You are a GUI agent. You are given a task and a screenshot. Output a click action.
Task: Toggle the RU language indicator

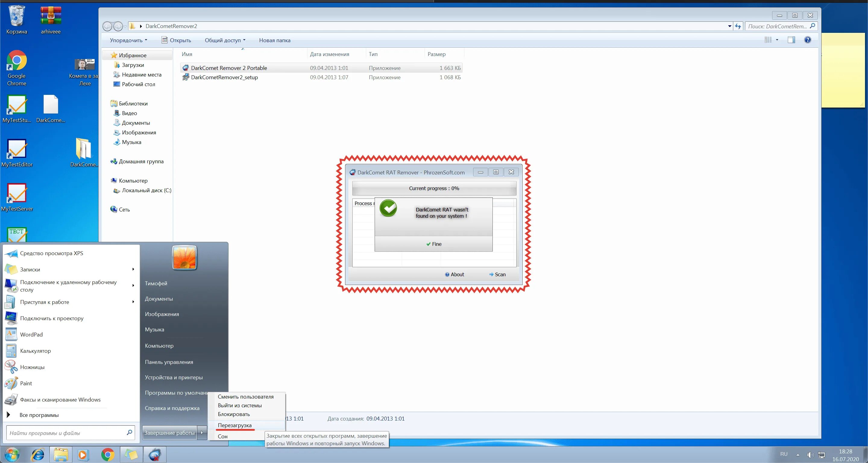(x=783, y=454)
